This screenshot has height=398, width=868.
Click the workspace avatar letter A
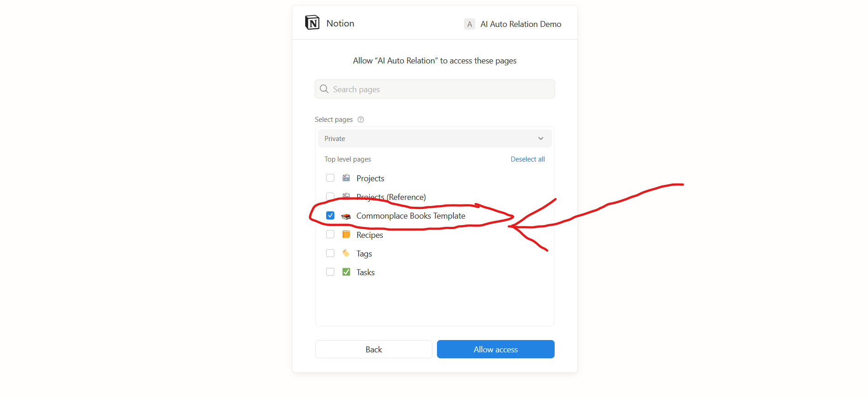tap(469, 24)
